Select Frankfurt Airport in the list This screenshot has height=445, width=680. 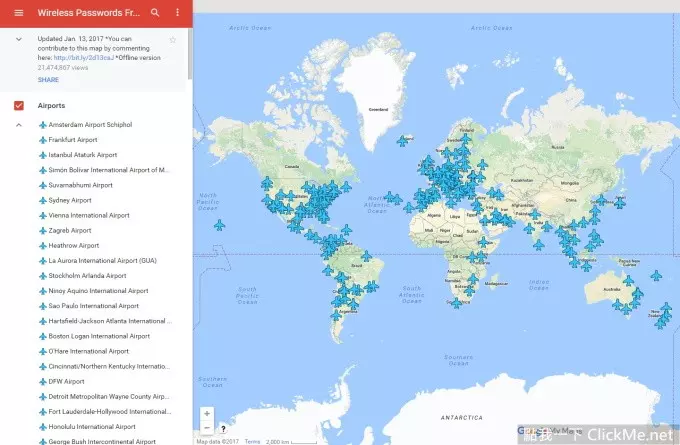(x=68, y=140)
